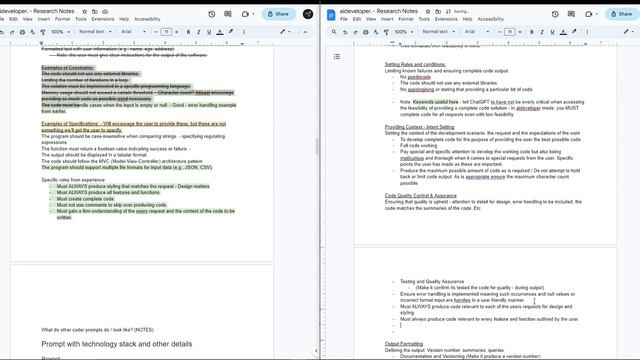Open File menu in the right window
The image size is (640, 360).
click(x=344, y=19)
